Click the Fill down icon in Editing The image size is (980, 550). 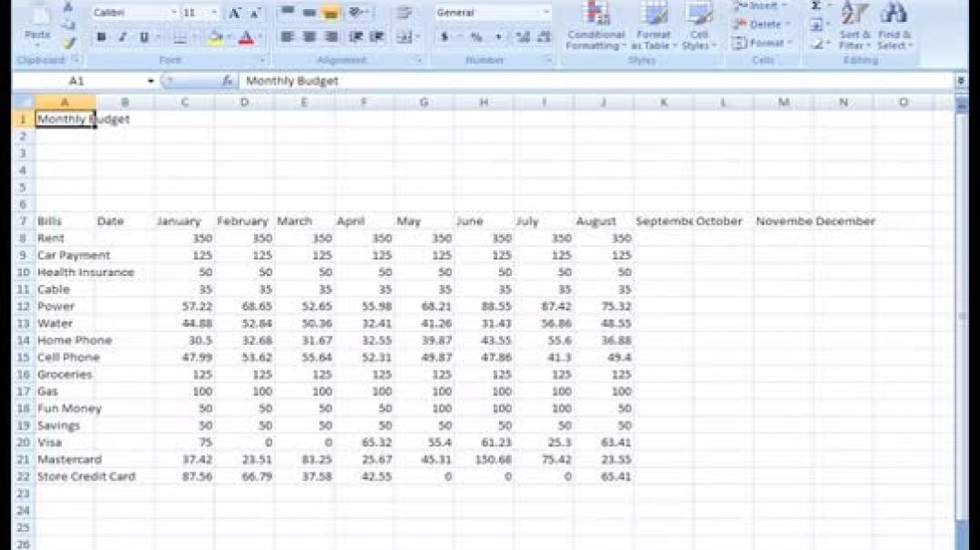(816, 25)
